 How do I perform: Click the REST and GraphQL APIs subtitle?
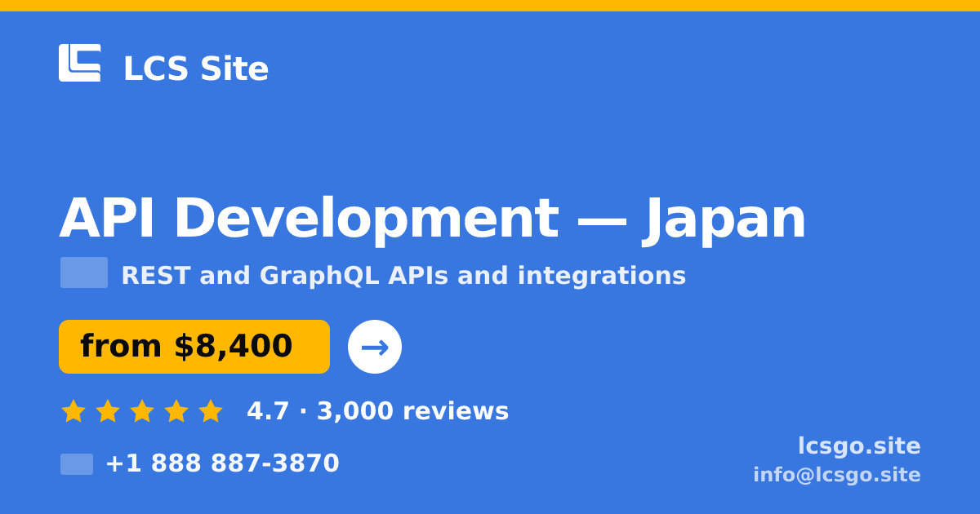pos(403,276)
